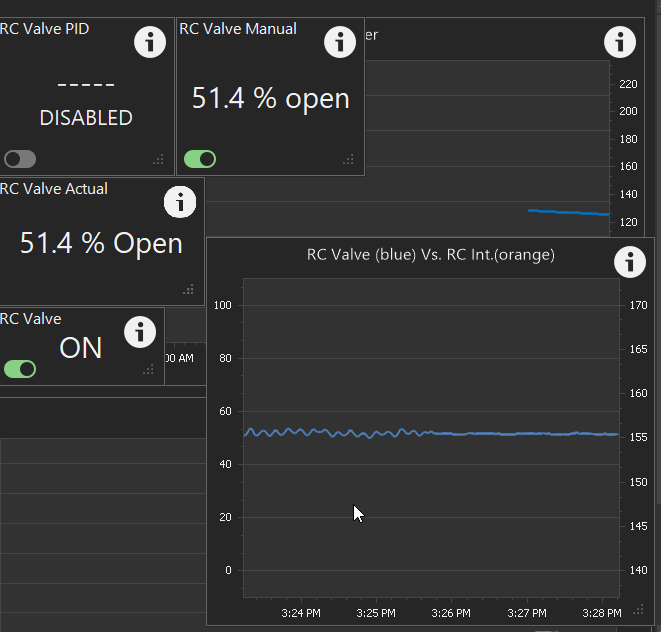Screen dimensions: 661x632
Task: Click the 51.4 % Open actual value
Action: coord(101,243)
